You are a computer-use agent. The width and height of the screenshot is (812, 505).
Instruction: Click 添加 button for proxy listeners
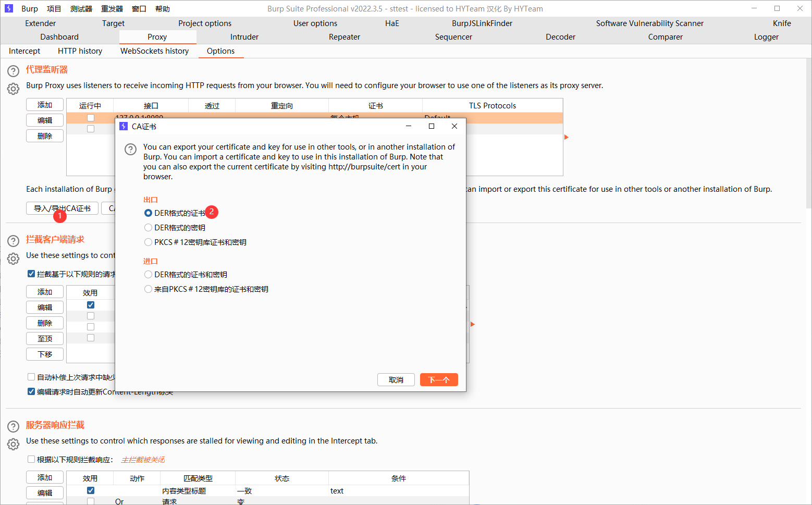[45, 105]
